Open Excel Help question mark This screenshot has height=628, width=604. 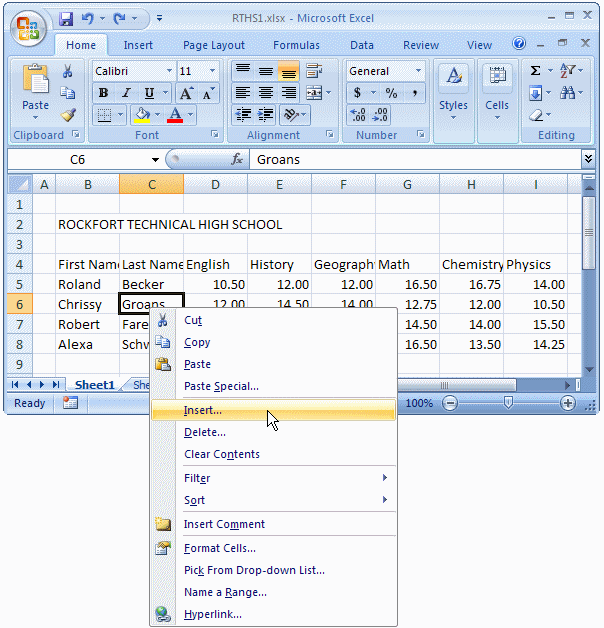click(519, 43)
